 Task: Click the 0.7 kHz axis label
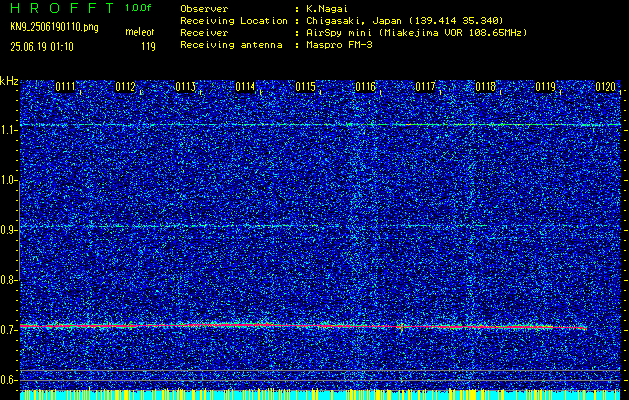(8, 330)
